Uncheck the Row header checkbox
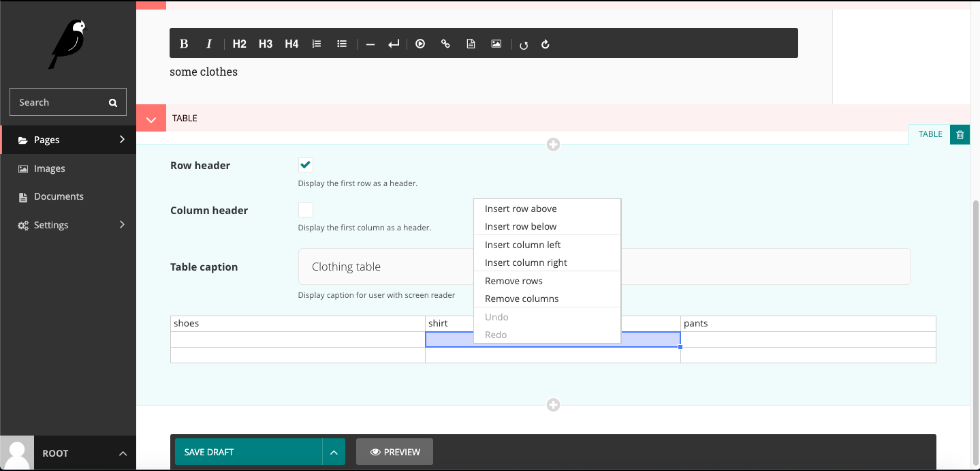Viewport: 980px width, 471px height. pos(306,165)
